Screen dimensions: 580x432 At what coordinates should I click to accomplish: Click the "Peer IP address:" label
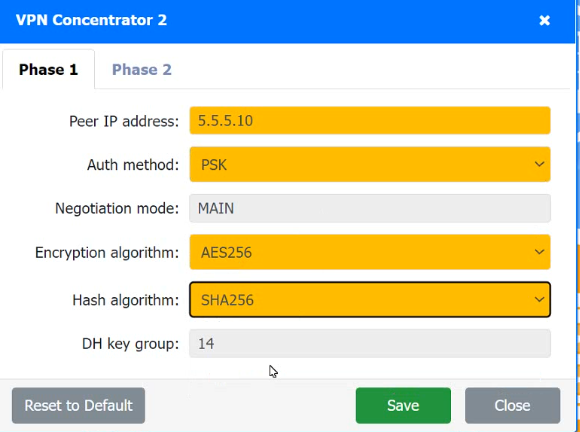tap(124, 121)
